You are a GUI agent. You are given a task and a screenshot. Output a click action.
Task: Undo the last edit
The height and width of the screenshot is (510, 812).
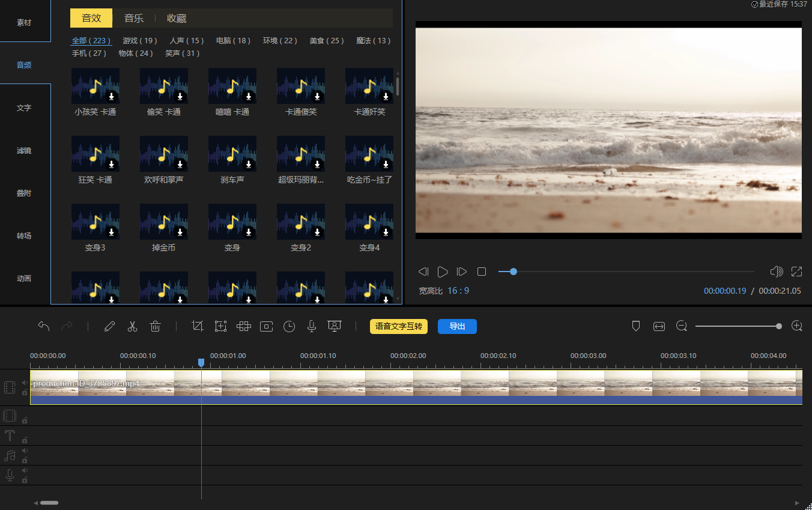click(x=44, y=326)
